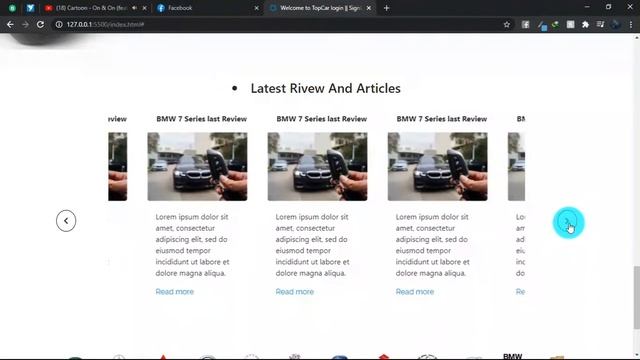The height and width of the screenshot is (360, 640).
Task: Mute the YouTube tab via speaker icon
Action: pos(134,8)
